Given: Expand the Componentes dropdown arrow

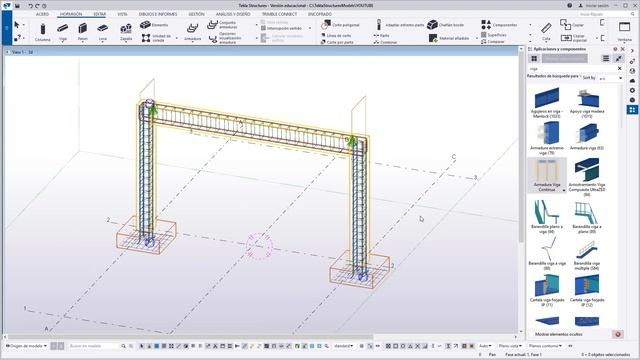Looking at the screenshot, I should tap(530, 25).
